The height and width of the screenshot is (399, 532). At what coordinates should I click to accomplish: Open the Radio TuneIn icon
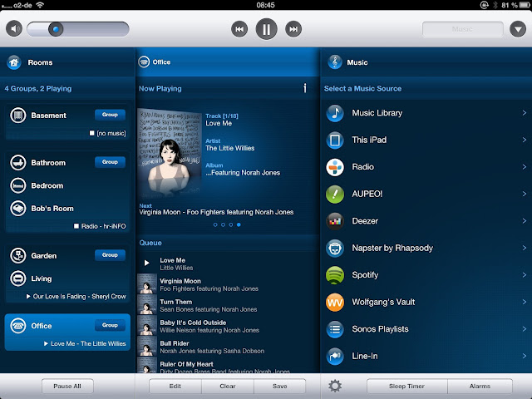pyautogui.click(x=335, y=167)
